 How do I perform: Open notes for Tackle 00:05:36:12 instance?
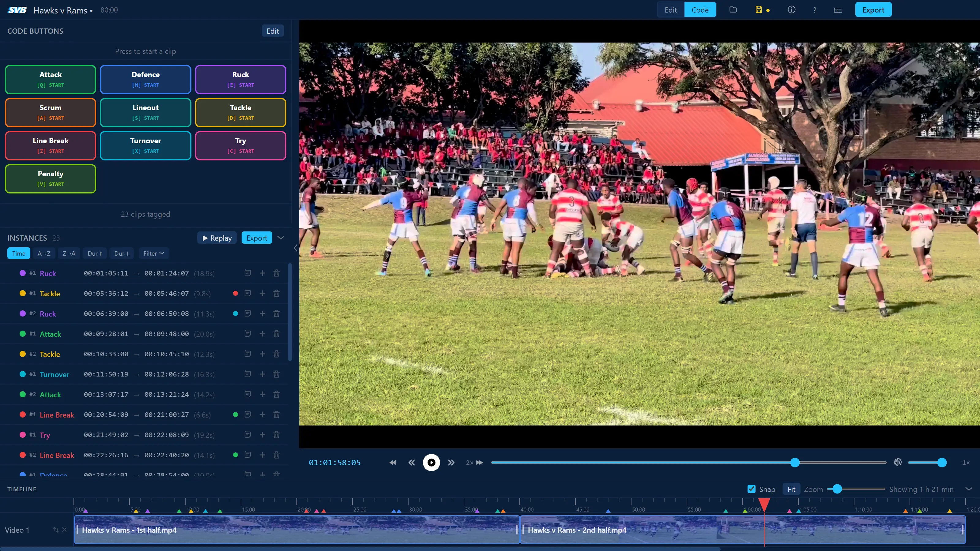click(248, 293)
